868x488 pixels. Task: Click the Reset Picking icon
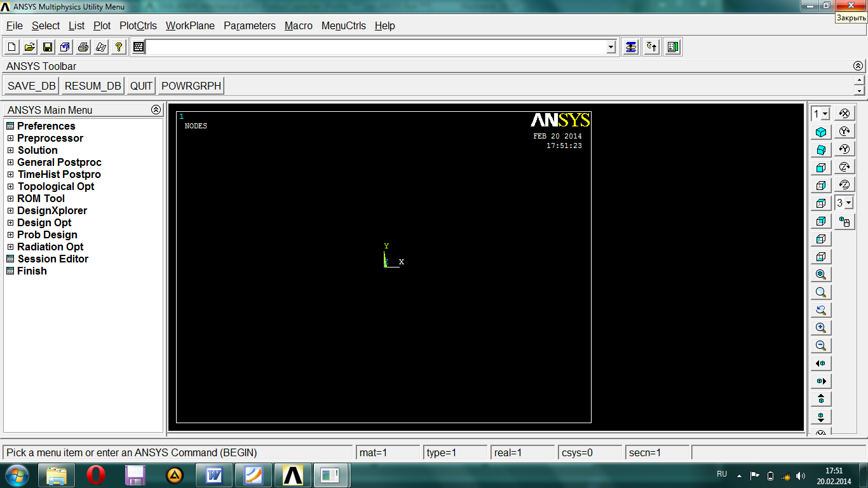point(652,47)
